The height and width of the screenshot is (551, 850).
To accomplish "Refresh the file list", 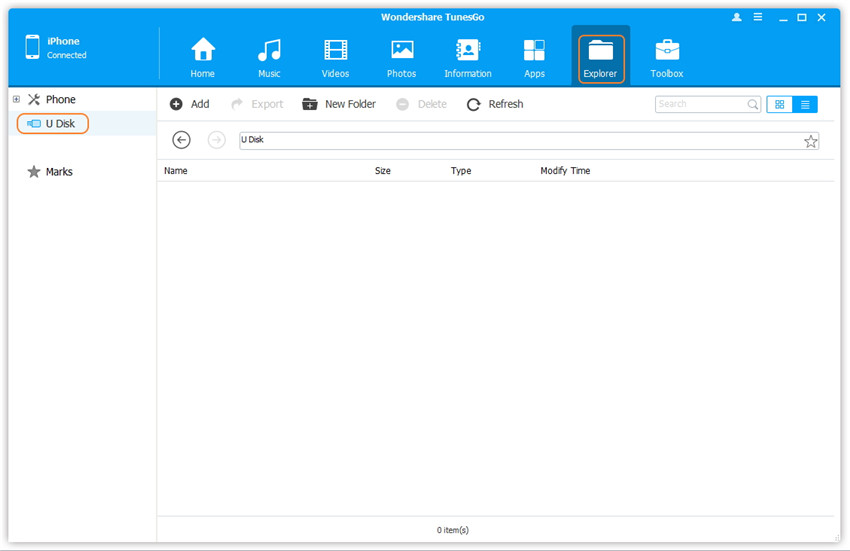I will tap(495, 104).
